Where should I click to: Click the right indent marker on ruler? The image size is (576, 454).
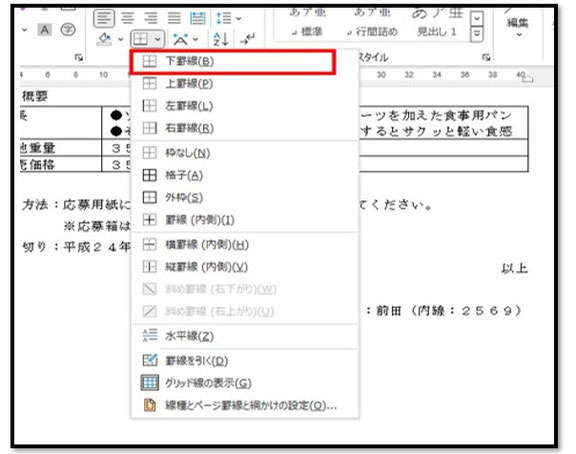point(527,78)
